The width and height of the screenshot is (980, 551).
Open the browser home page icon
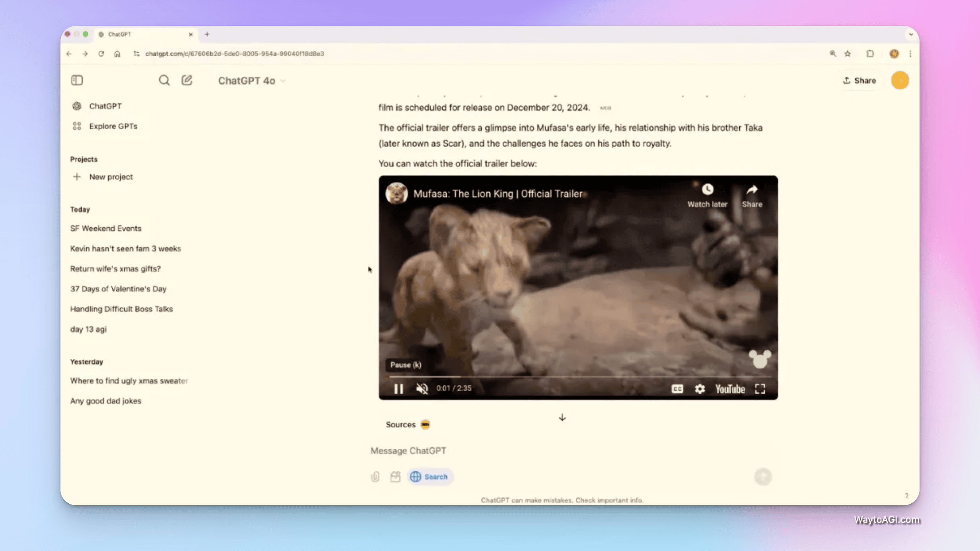(x=117, y=54)
